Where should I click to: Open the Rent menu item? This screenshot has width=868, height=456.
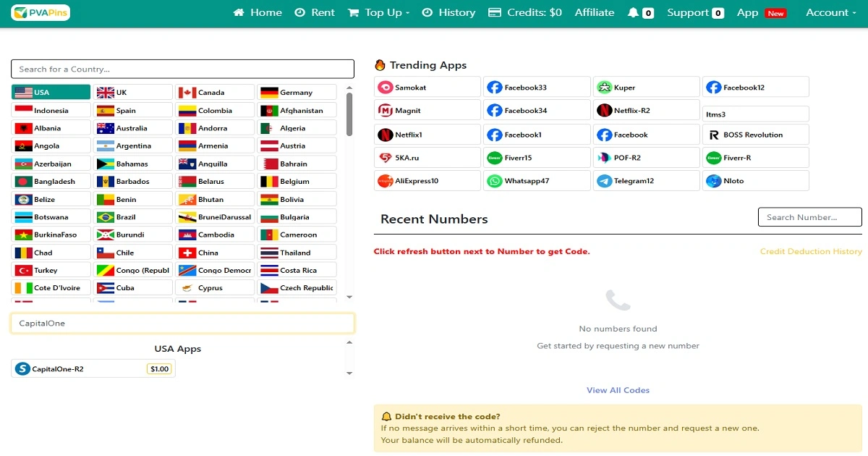[315, 12]
